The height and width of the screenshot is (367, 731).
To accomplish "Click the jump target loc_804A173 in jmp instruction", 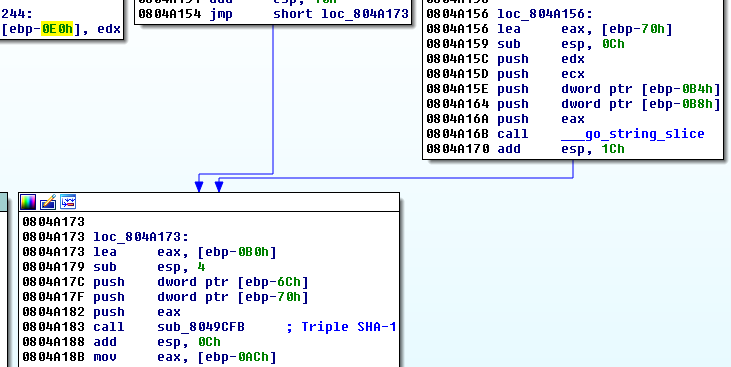I will tap(365, 14).
